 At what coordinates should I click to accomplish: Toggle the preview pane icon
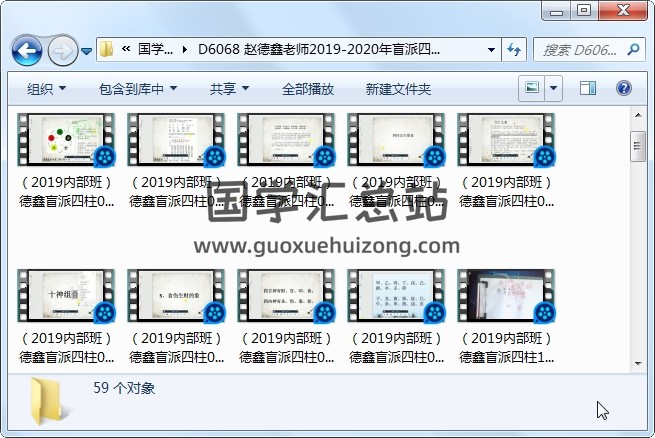(x=588, y=88)
